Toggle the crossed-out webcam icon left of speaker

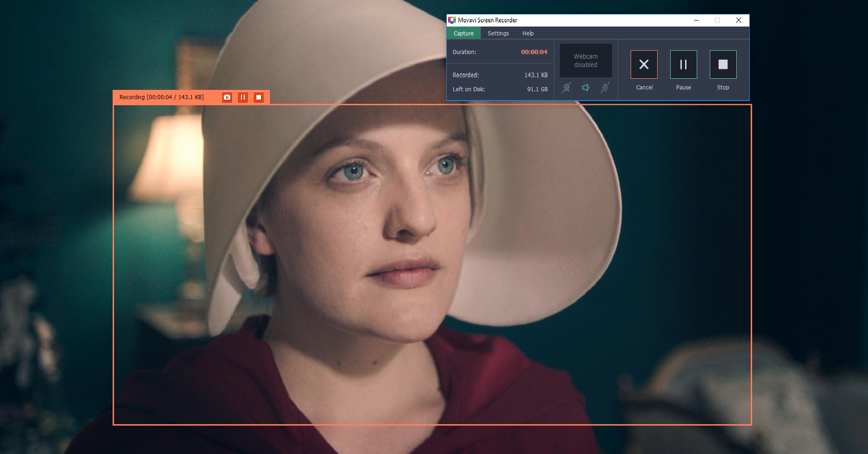click(x=566, y=88)
